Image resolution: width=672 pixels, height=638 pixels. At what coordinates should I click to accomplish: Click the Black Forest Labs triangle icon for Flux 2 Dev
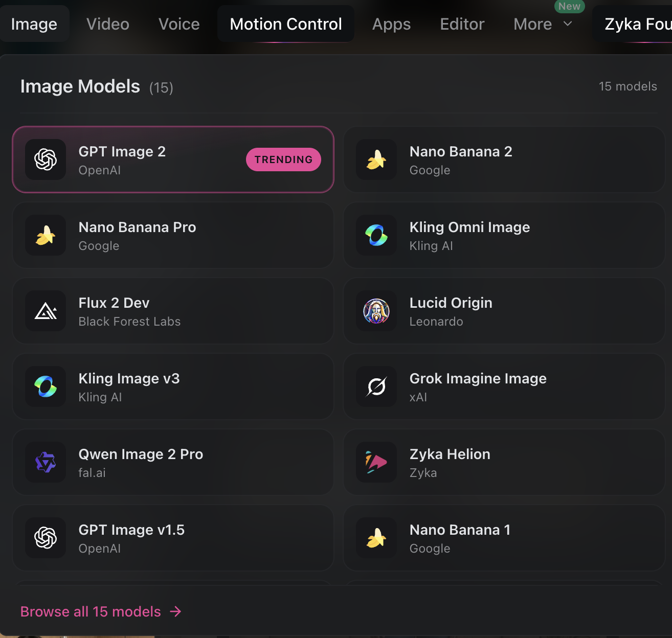pyautogui.click(x=46, y=311)
